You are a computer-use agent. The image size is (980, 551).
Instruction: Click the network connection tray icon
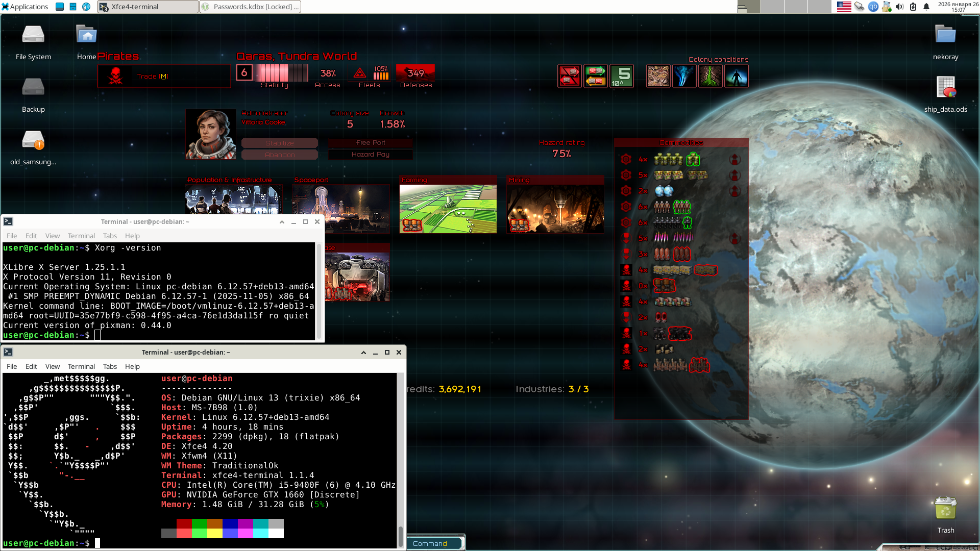pos(860,7)
